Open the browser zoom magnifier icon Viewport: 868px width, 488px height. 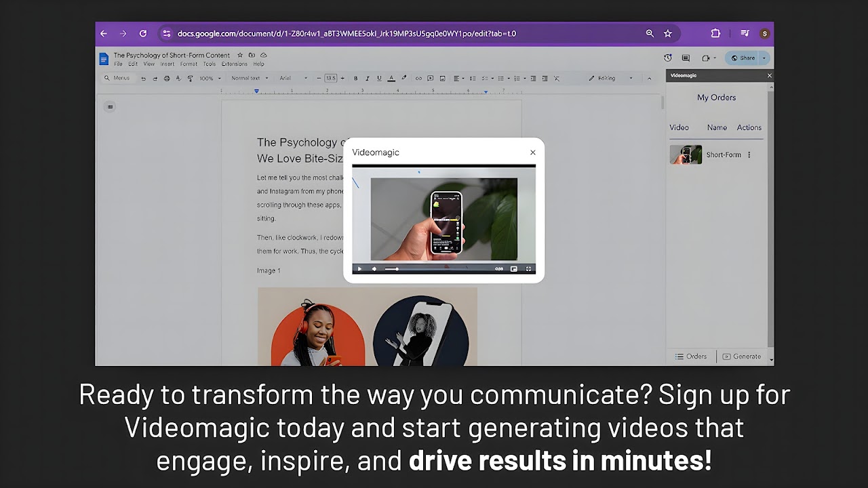pos(650,33)
